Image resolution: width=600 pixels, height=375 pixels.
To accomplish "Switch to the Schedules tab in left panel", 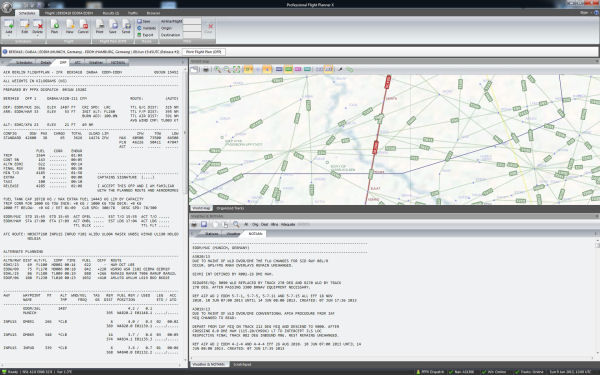I will click(24, 62).
